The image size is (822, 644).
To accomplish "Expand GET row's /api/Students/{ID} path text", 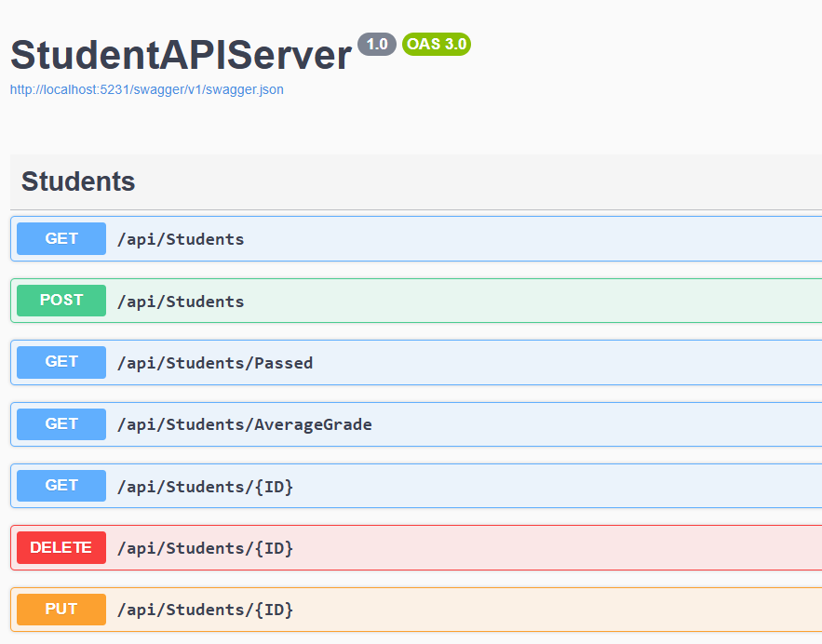I will click(x=205, y=487).
